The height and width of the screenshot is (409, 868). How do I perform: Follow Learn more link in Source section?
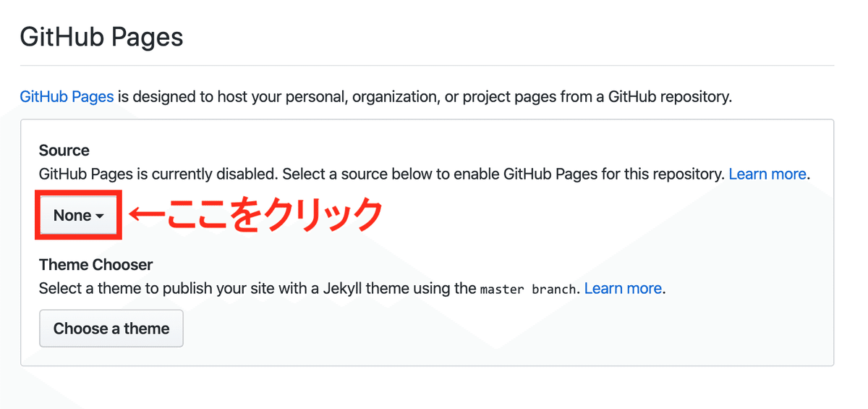click(x=767, y=174)
